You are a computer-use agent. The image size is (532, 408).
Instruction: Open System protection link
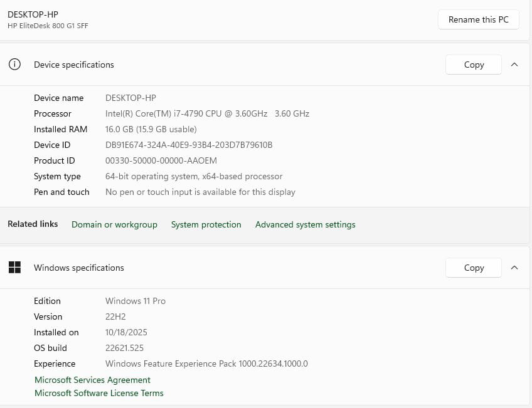(x=206, y=224)
